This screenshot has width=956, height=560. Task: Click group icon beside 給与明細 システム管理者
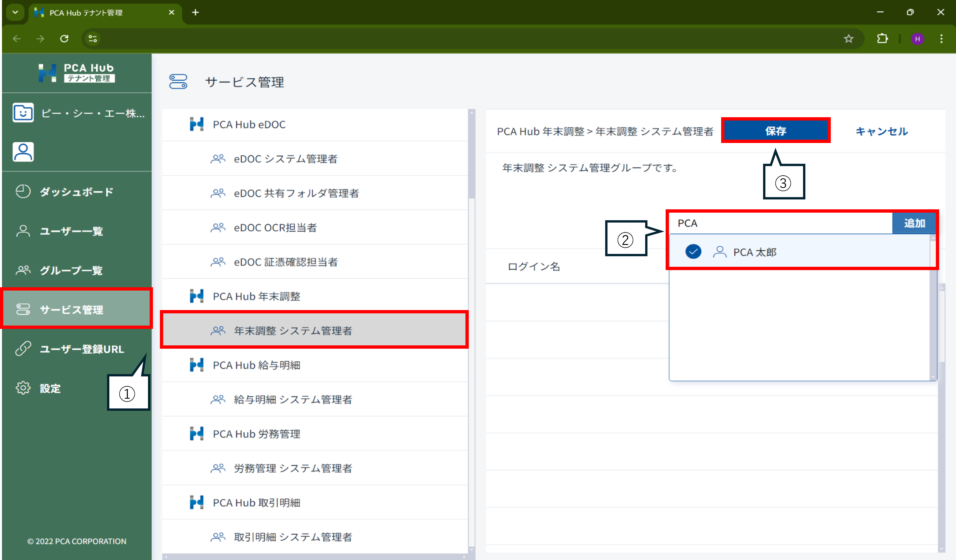218,399
